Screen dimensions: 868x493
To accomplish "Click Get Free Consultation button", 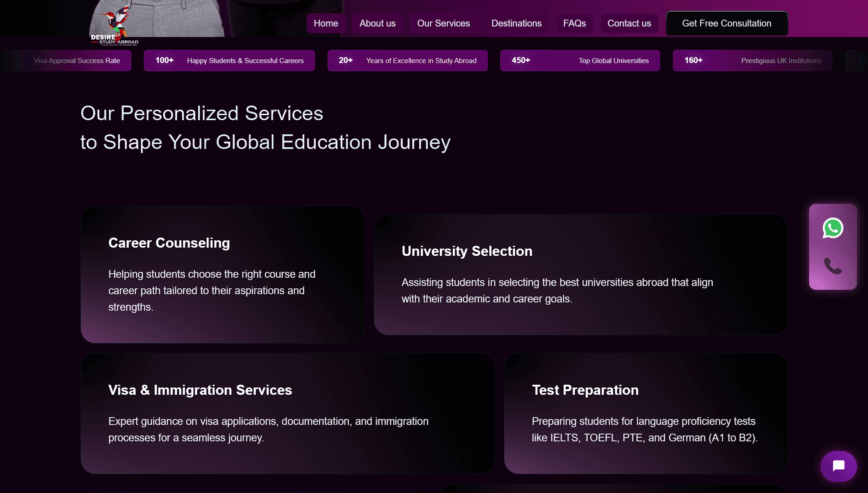I will coord(727,23).
